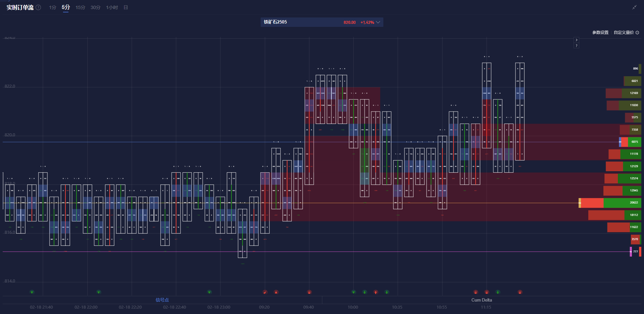The width and height of the screenshot is (644, 314).
Task: Select the 日 daily timeframe
Action: (x=126, y=7)
